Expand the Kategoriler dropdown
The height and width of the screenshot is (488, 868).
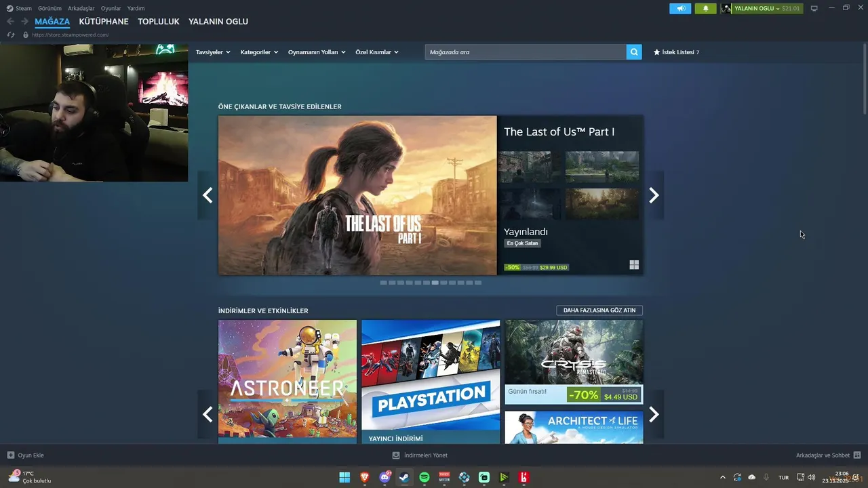[x=259, y=52]
